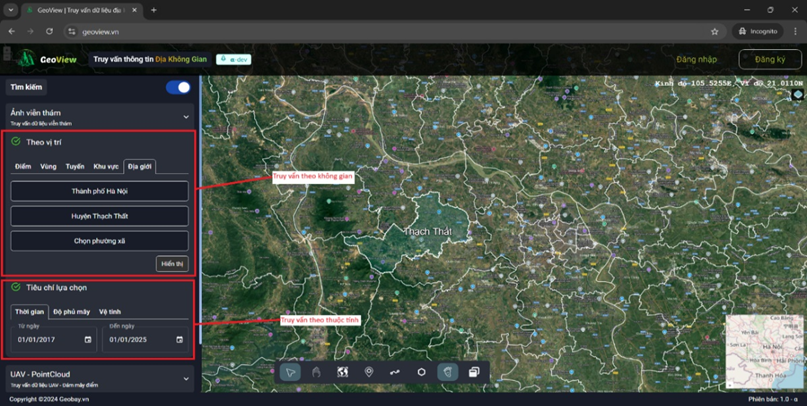
Task: Open the map layers stack icon
Action: (x=474, y=372)
